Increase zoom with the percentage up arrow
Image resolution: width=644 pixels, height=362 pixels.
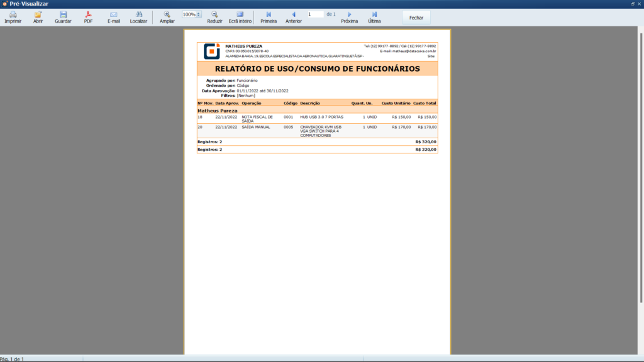(x=199, y=12)
